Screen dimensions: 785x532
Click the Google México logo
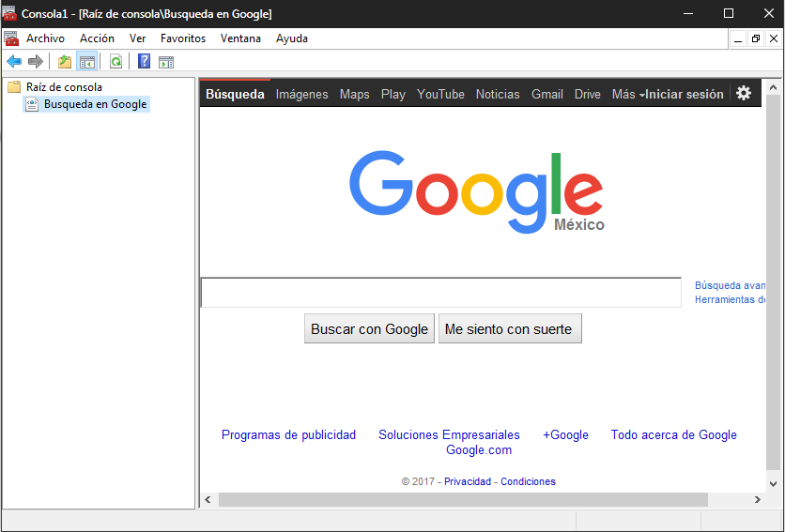click(x=476, y=192)
